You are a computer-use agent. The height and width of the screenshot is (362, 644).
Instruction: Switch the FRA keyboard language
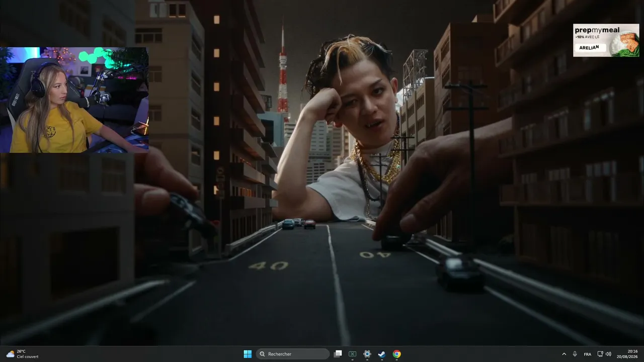(x=588, y=354)
